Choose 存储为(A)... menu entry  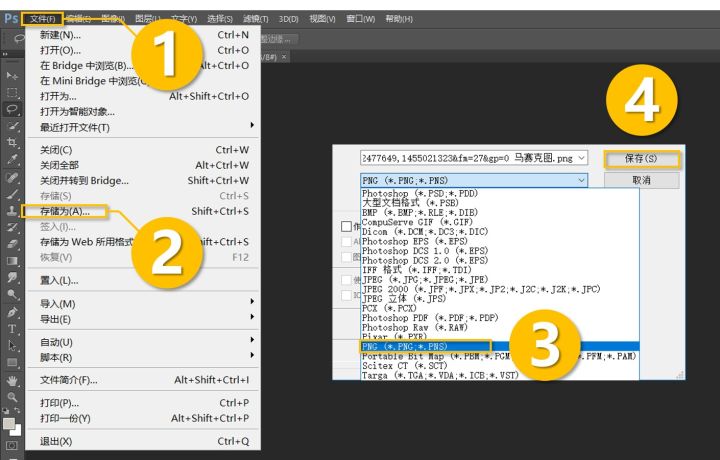pyautogui.click(x=143, y=211)
